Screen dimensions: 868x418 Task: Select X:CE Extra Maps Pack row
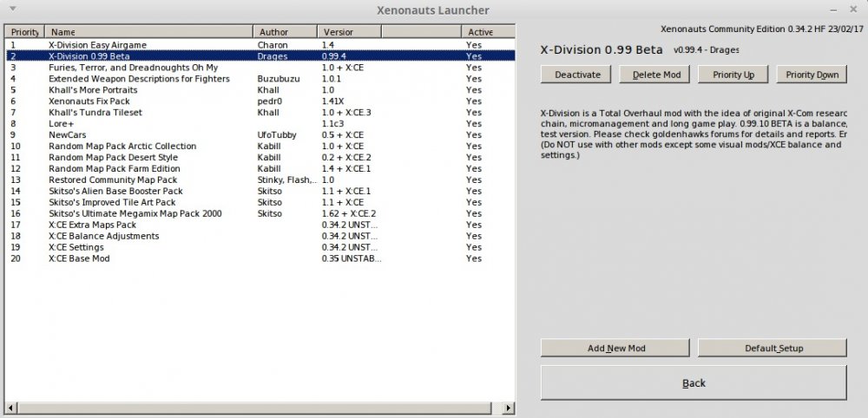click(260, 225)
